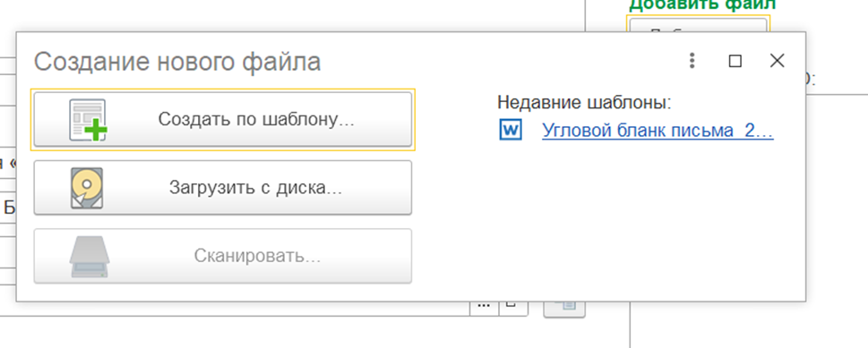The width and height of the screenshot is (868, 348).
Task: Open the Угловой бланк письма recent template
Action: pos(657,131)
